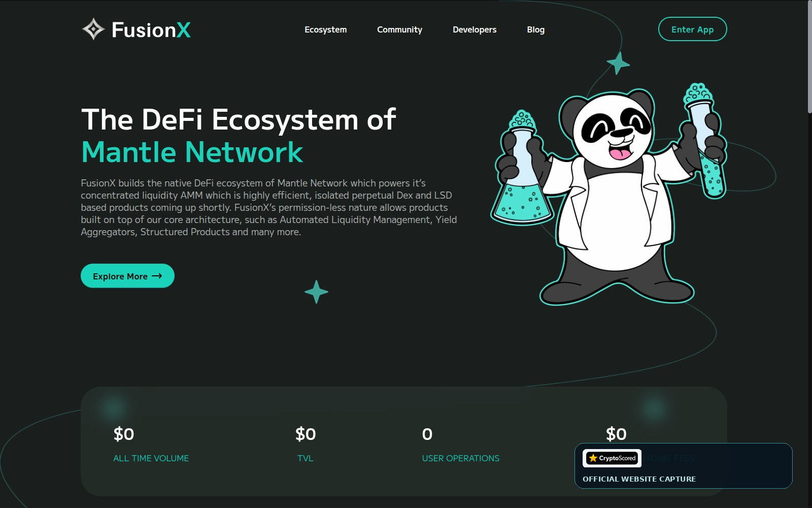Click the $0 value above ALL TIME VOLUME
The width and height of the screenshot is (812, 508).
pos(124,434)
